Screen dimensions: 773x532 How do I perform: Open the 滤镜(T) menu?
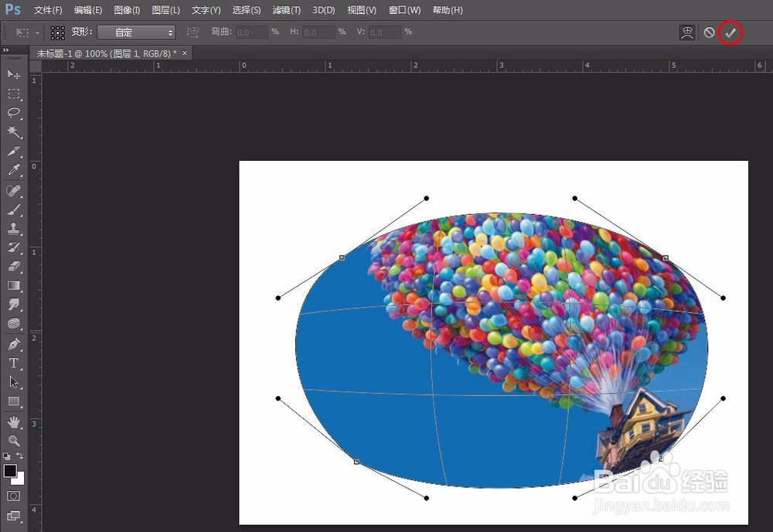coord(287,10)
